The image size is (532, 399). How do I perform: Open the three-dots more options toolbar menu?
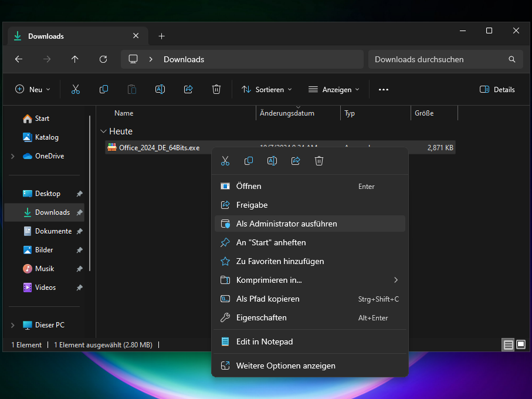tap(384, 90)
